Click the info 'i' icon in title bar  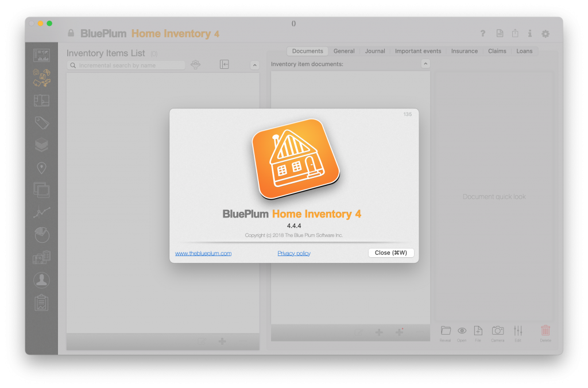(x=530, y=33)
